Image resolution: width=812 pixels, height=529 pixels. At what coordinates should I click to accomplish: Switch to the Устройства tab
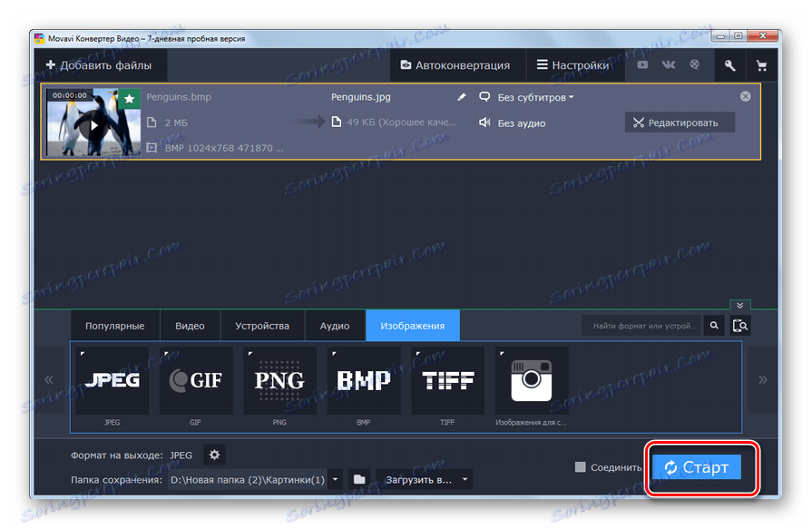tap(262, 326)
